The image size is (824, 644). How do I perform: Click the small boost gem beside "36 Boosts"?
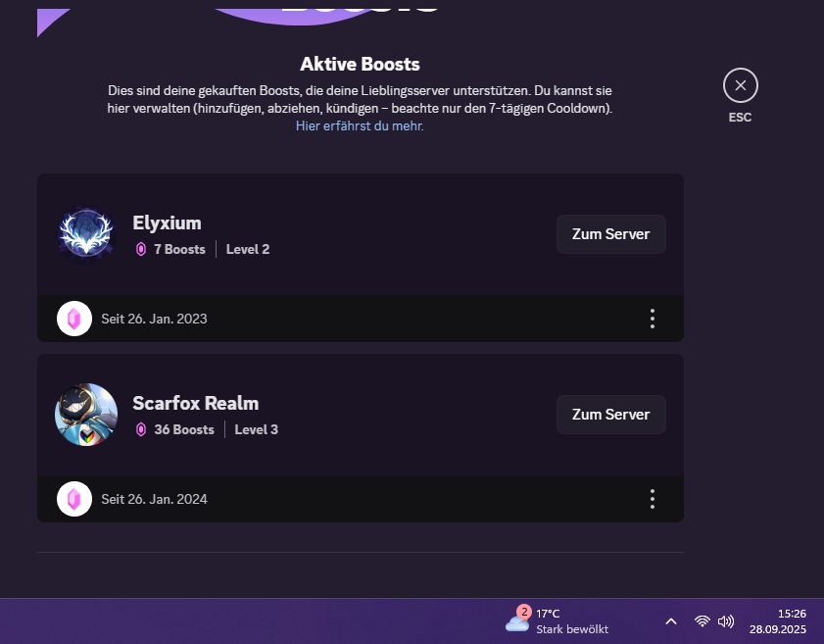point(141,430)
